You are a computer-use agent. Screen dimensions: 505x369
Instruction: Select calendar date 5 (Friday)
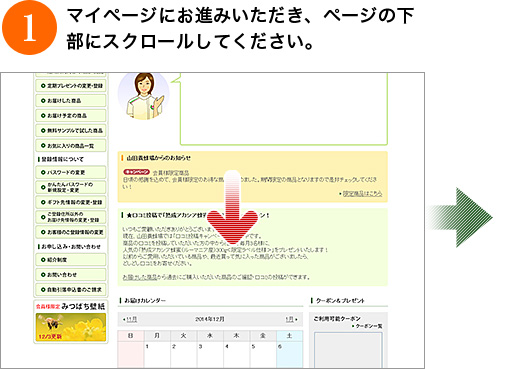[x=263, y=354]
